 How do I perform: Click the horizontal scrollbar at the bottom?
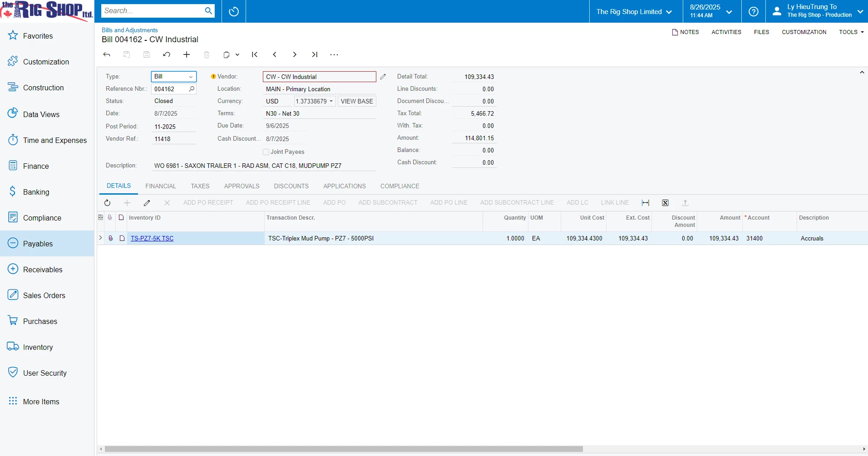click(344, 449)
